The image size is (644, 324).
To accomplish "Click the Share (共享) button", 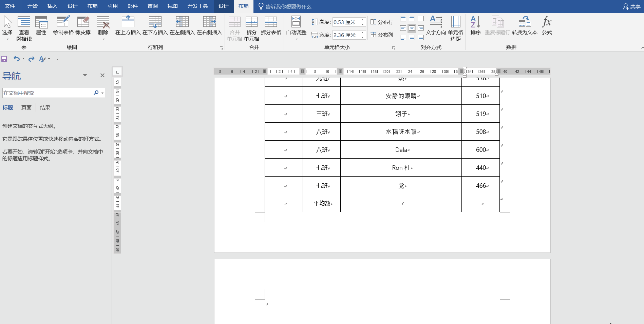I will (x=631, y=6).
